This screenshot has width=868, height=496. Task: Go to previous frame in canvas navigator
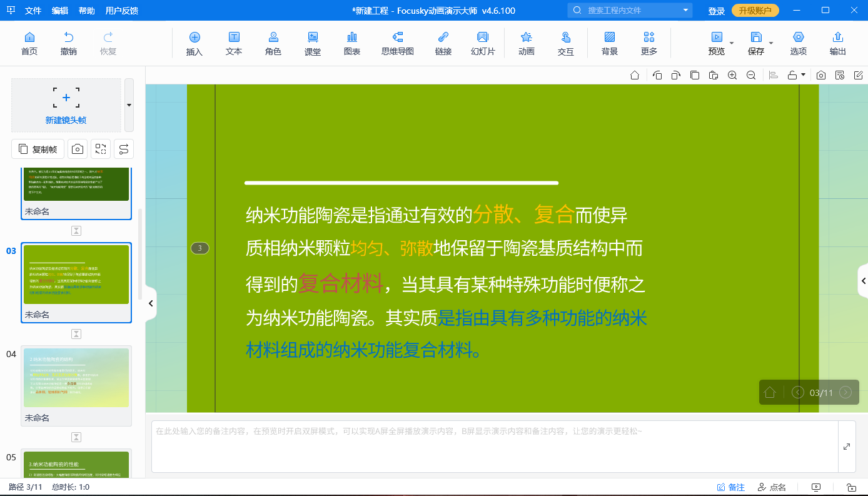(x=798, y=392)
